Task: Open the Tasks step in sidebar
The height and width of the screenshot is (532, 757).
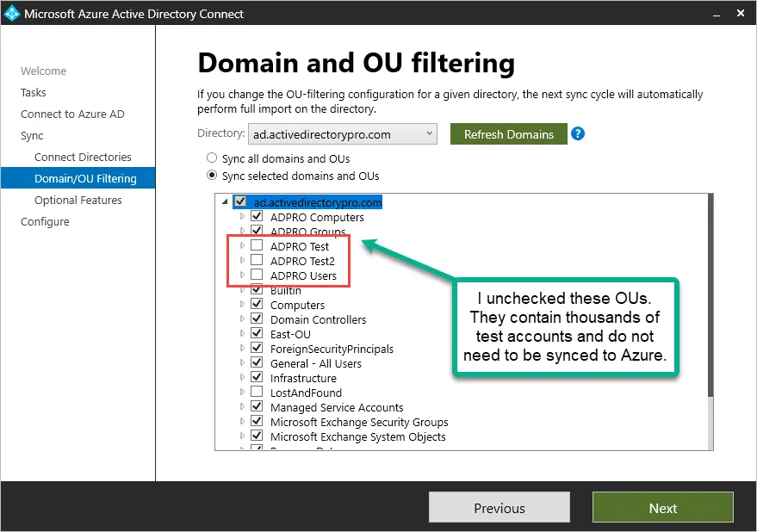Action: pos(34,92)
